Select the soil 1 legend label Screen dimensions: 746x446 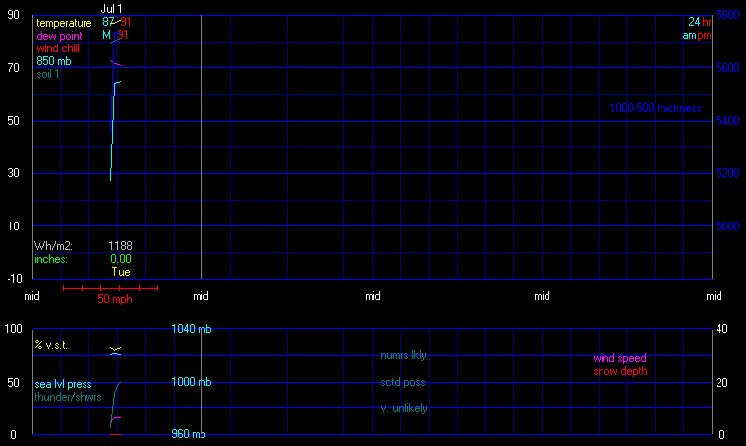click(x=47, y=73)
